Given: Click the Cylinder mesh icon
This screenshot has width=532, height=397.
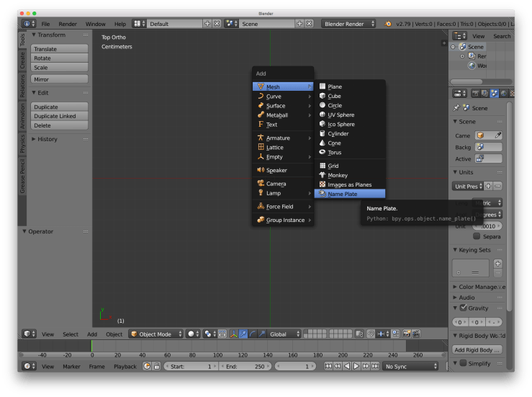Looking at the screenshot, I should 323,133.
